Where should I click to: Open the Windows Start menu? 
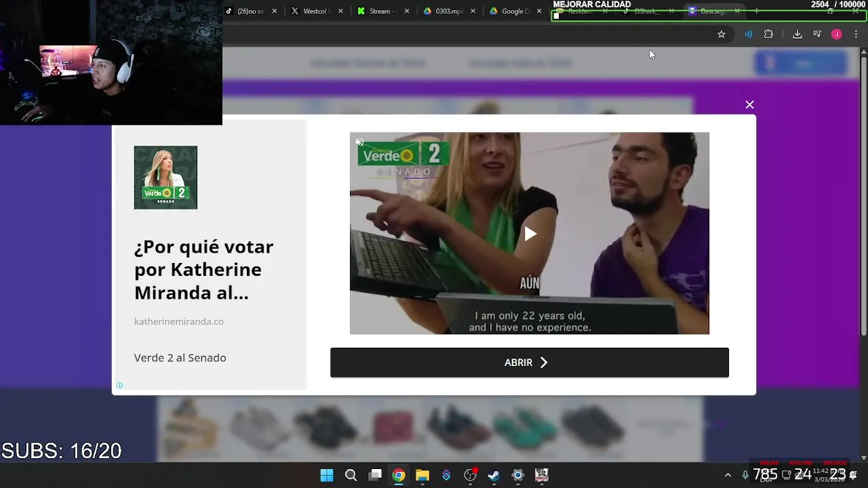(x=327, y=475)
